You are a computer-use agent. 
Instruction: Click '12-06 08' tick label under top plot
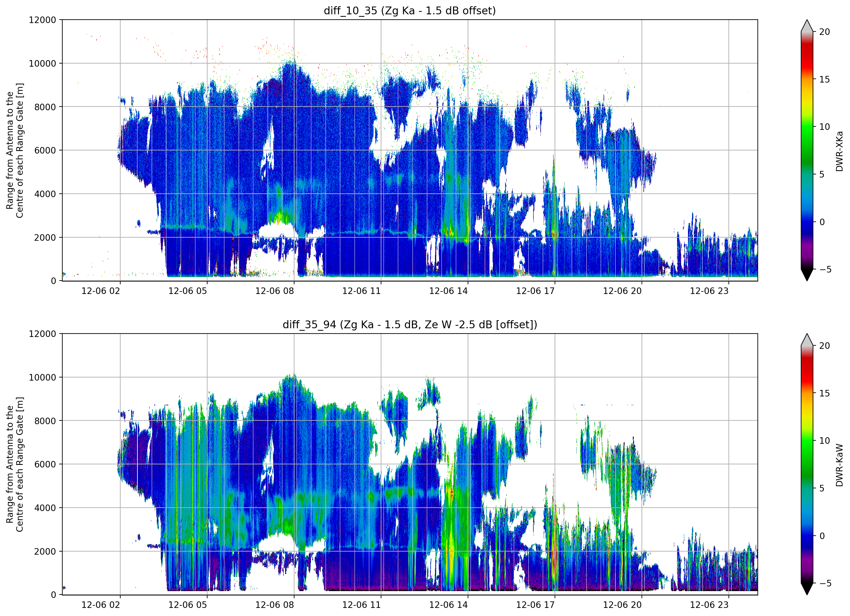(x=275, y=291)
